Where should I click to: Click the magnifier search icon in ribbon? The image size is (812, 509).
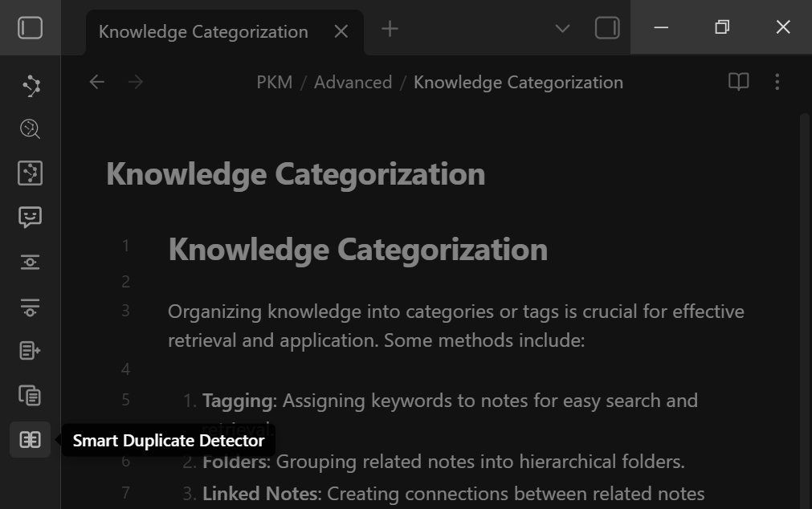(x=31, y=129)
